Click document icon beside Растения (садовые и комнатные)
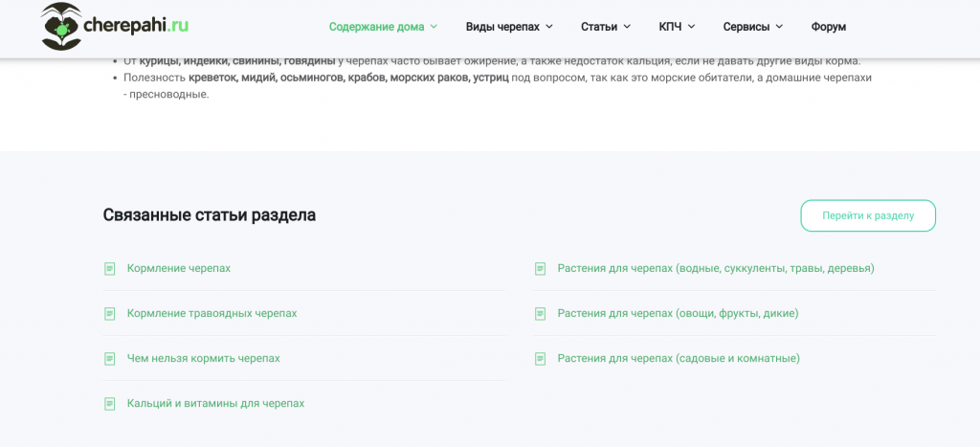The image size is (980, 447). tap(540, 359)
